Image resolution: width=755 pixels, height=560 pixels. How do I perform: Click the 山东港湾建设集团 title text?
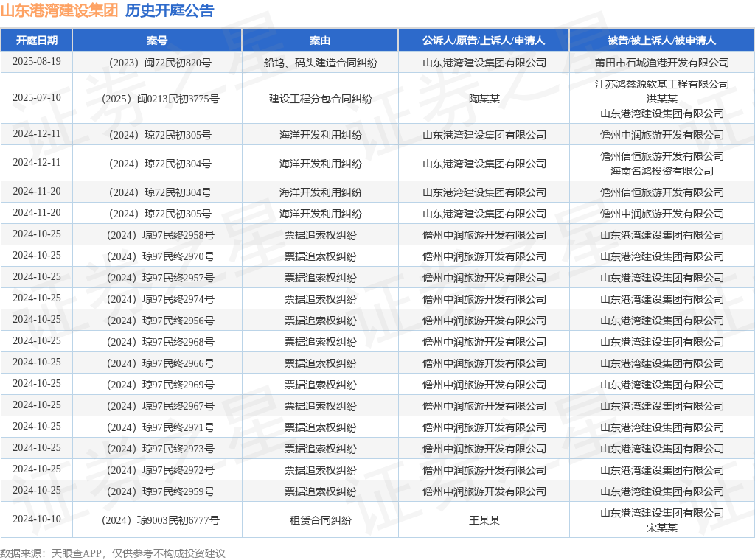(59, 10)
